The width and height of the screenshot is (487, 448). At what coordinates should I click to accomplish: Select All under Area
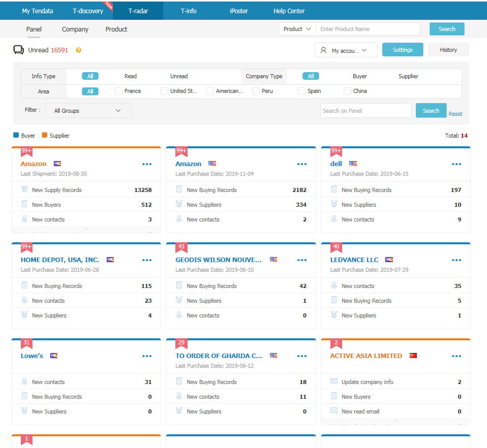click(90, 91)
